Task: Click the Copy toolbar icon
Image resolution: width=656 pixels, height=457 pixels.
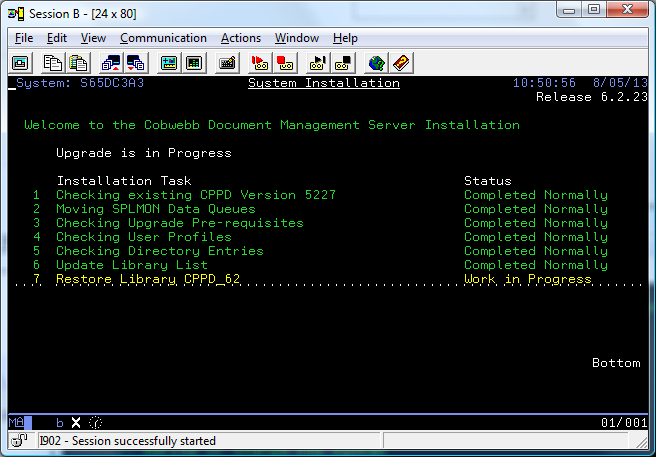Action: pyautogui.click(x=53, y=63)
